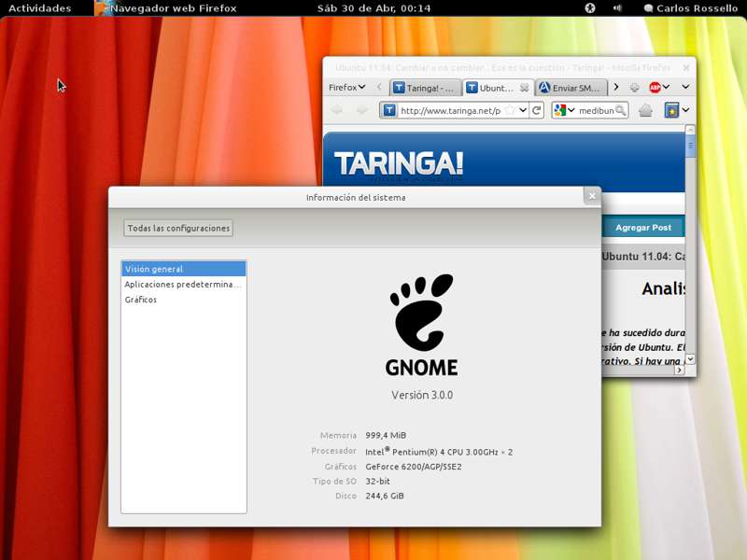Go forward in Firefox history
Screen dimensions: 747x560
point(362,110)
